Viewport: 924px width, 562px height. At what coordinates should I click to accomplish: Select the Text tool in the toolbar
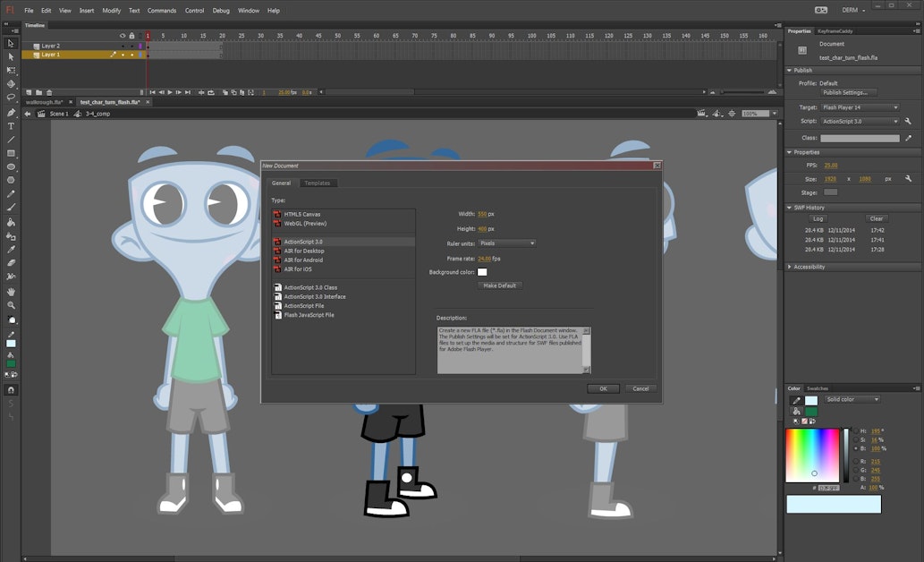[x=11, y=126]
